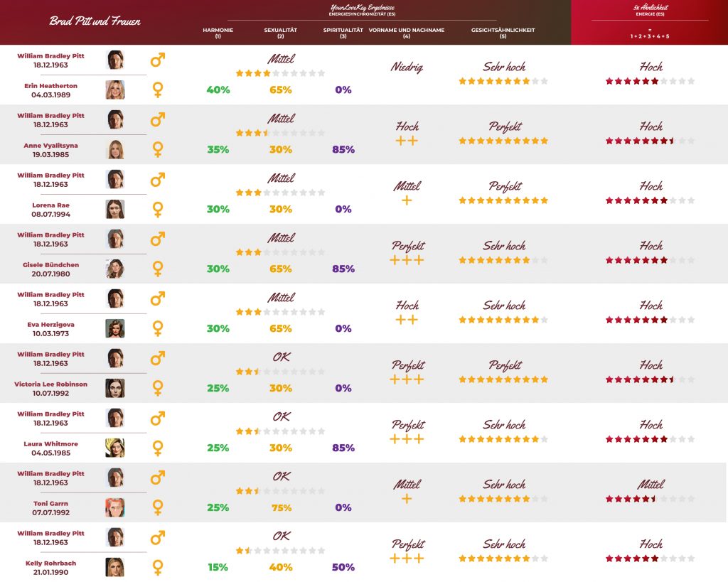The width and height of the screenshot is (728, 582).
Task: Select the Gesichtsähnlichkeit (5) column header
Action: [503, 33]
